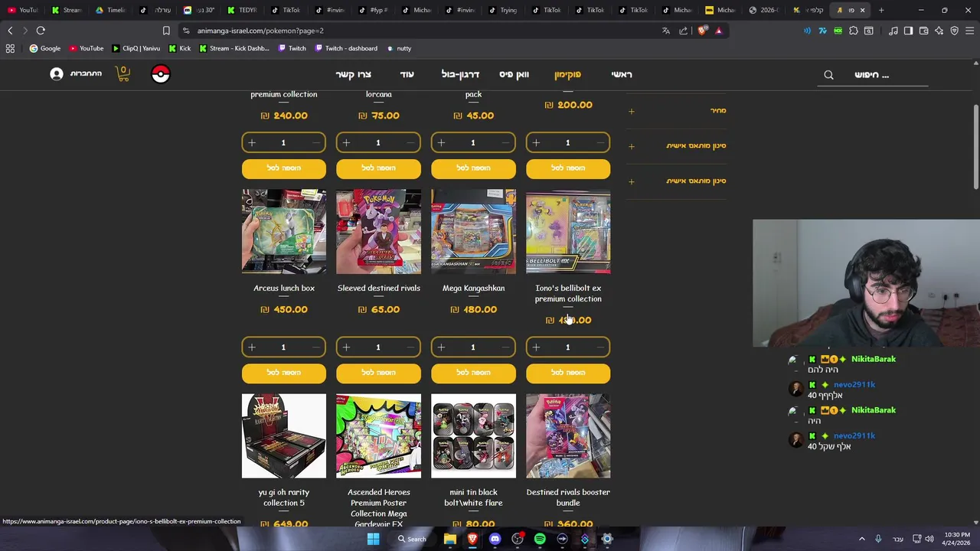Open the ClipQ | Yanivu bookmark
980x551 pixels.
click(136, 48)
